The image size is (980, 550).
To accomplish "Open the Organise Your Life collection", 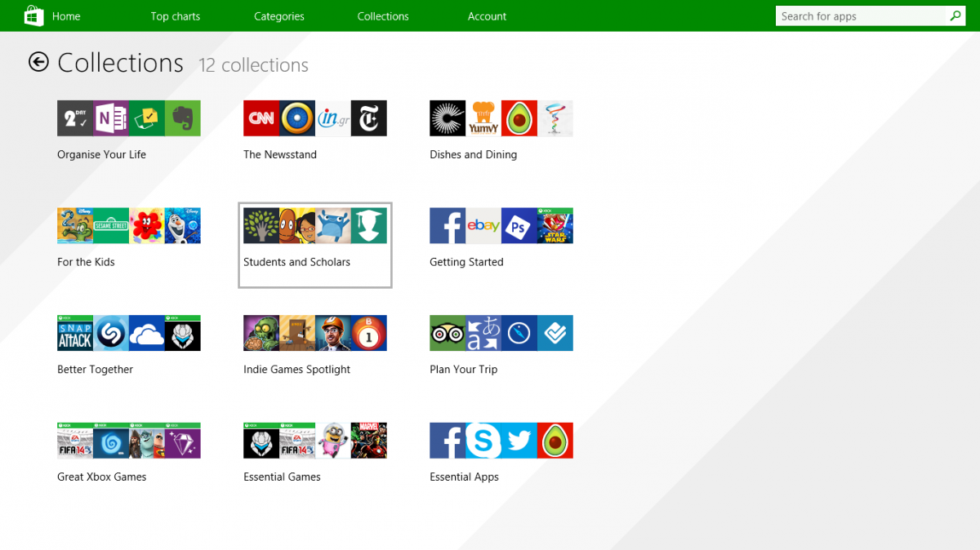I will coord(101,154).
